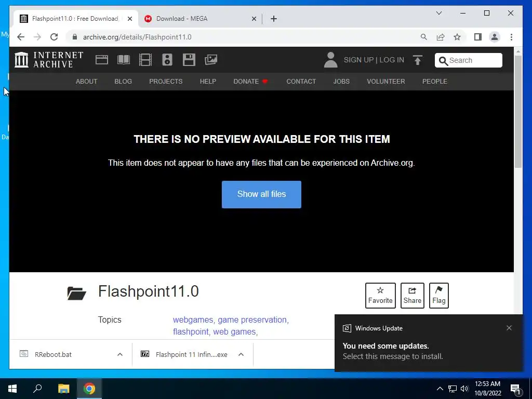Open the web games topic link
The width and height of the screenshot is (532, 399).
point(234,331)
